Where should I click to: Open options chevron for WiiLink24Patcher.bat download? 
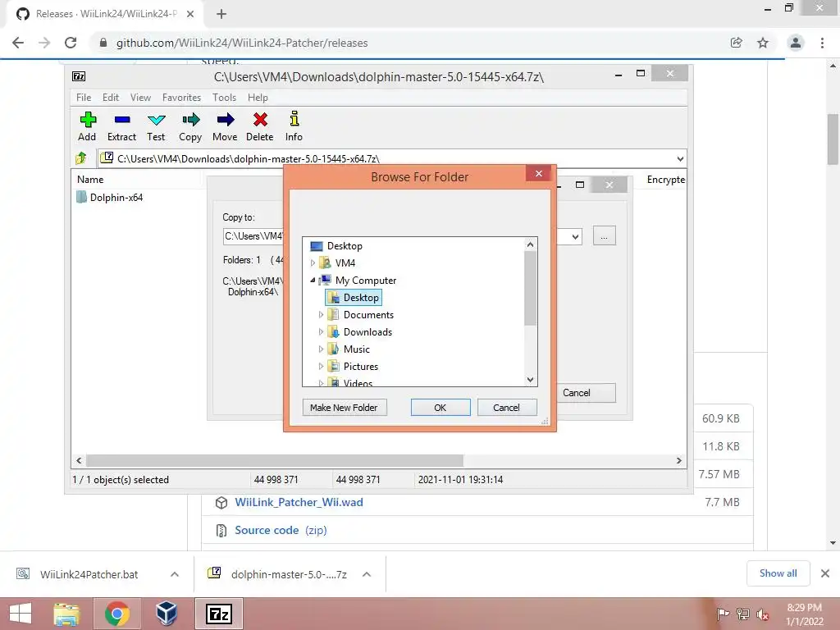coord(175,574)
